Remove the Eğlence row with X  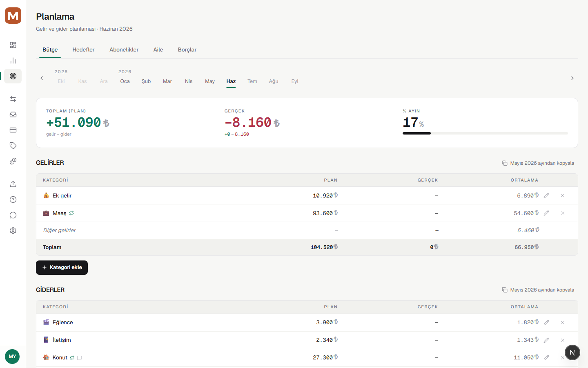[x=563, y=323]
